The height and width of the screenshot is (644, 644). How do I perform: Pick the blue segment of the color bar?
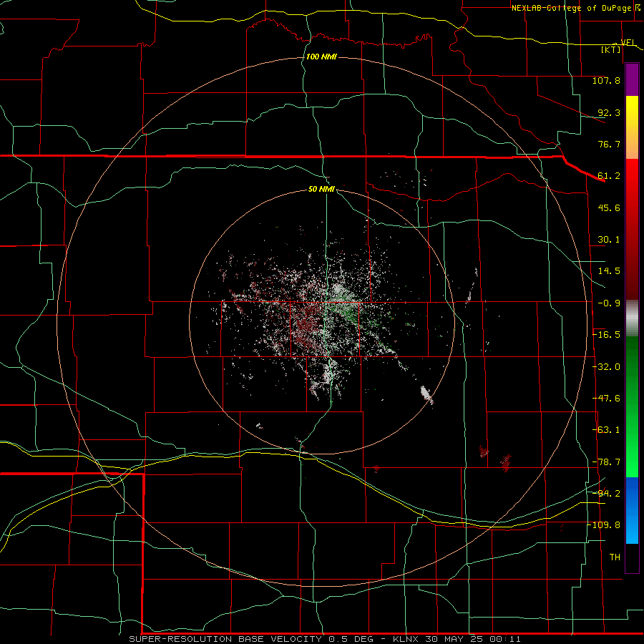(632, 510)
